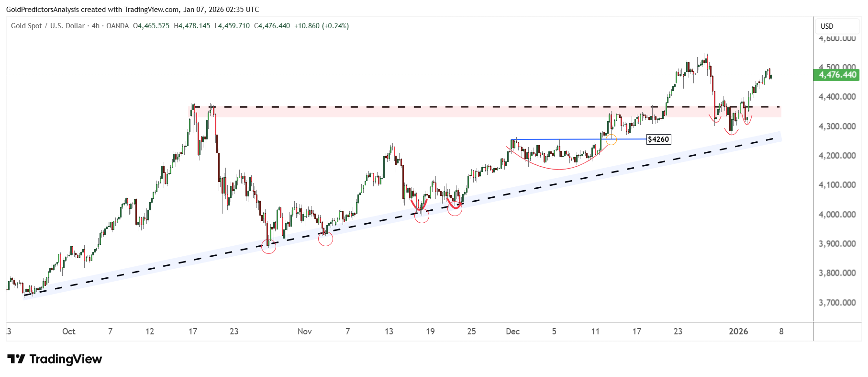The height and width of the screenshot is (377, 868).
Task: Click the orange breakout circle near $4260 line
Action: pos(611,140)
